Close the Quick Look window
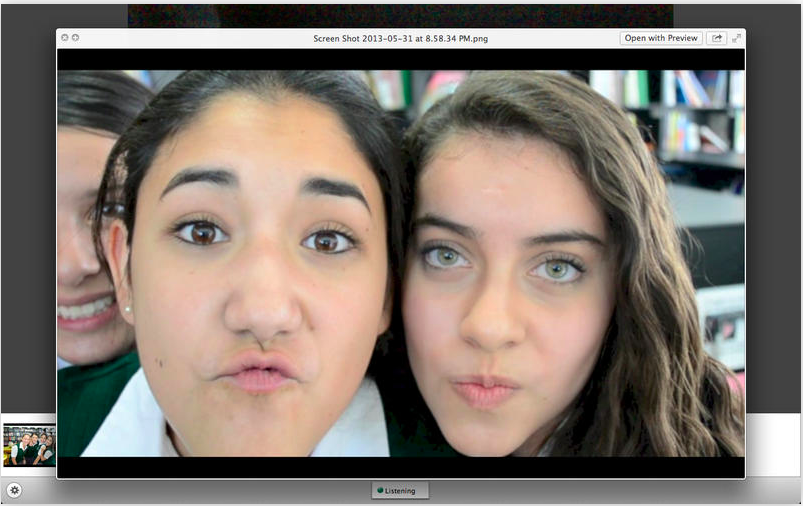 [65, 37]
